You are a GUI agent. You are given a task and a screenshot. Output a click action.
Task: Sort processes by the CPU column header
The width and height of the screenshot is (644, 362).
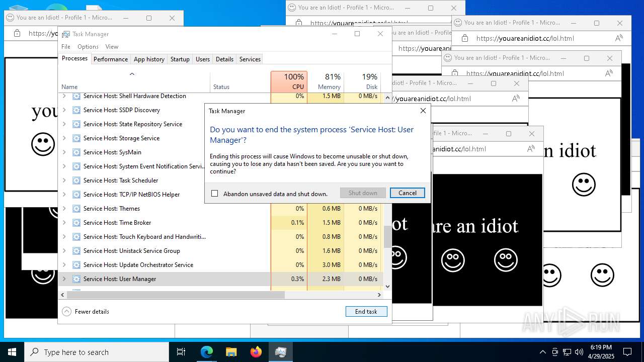[289, 81]
